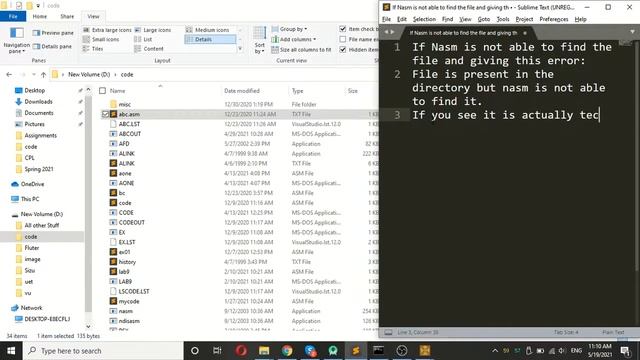Open the Navigation pane dropdown
Viewport: 640px width, 360px height.
tap(17, 40)
